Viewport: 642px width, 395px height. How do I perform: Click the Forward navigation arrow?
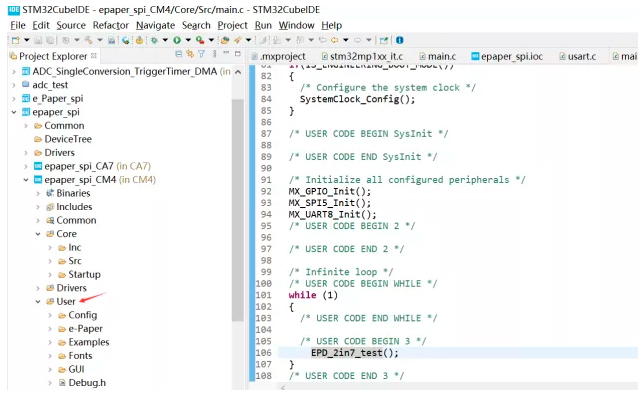[x=357, y=40]
